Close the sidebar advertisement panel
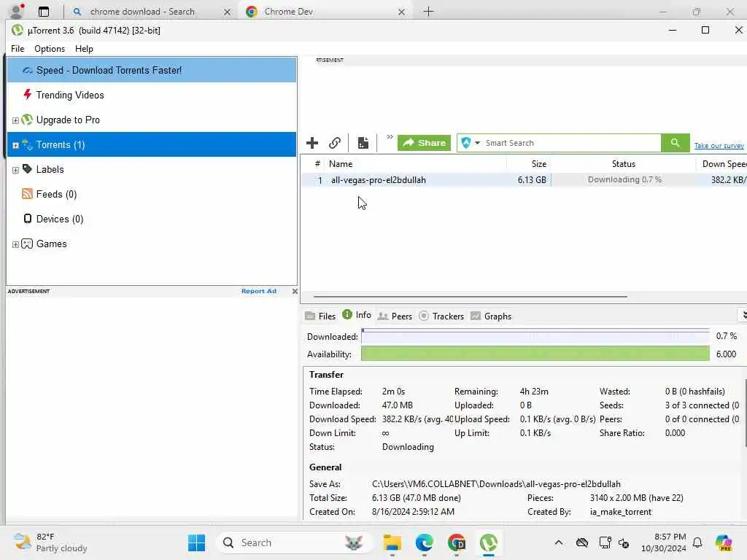747x560 pixels. pyautogui.click(x=295, y=291)
